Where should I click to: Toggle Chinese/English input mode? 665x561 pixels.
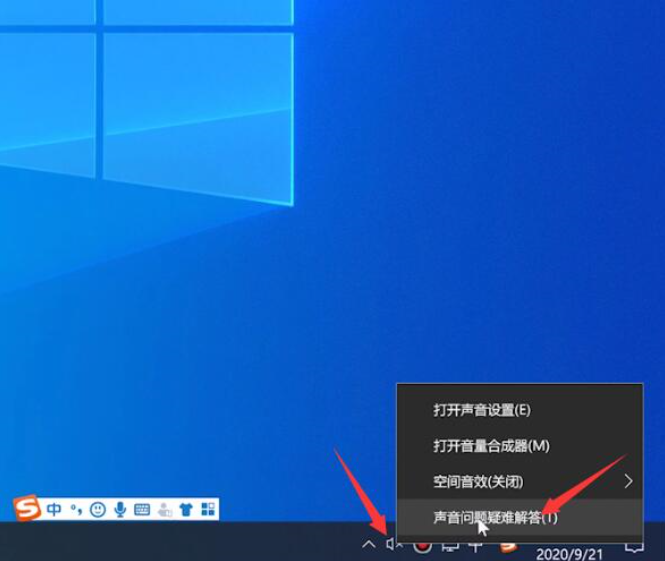click(x=54, y=509)
